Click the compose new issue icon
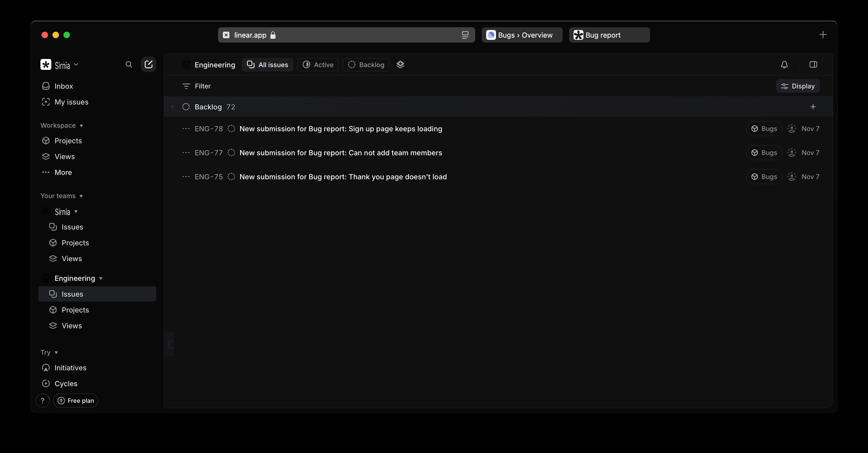The width and height of the screenshot is (868, 453). coord(148,64)
